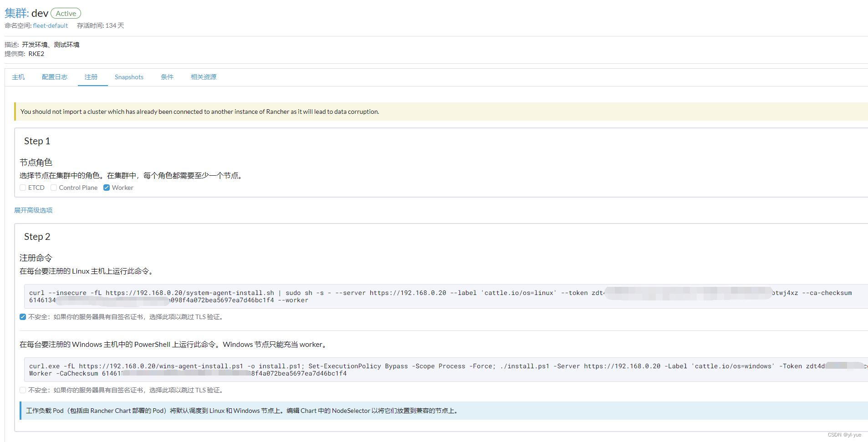Untick the Linux insecure TLS skip checkbox

click(x=23, y=317)
